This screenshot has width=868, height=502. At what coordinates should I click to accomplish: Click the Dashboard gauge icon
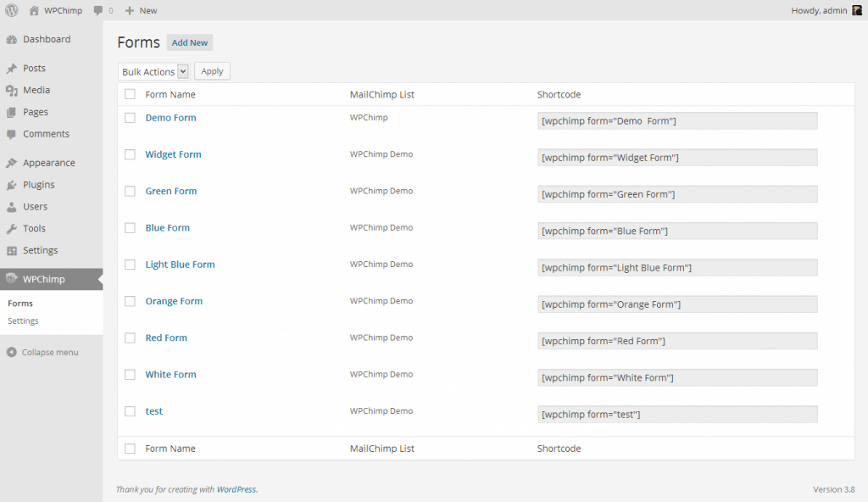(x=12, y=39)
